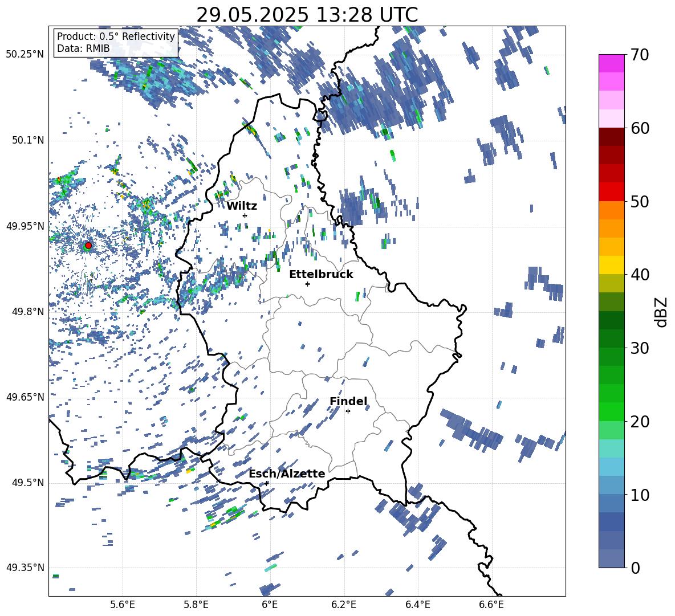Click the 5.8°E longitude label
Screen dimensions: 675x616
(x=196, y=605)
